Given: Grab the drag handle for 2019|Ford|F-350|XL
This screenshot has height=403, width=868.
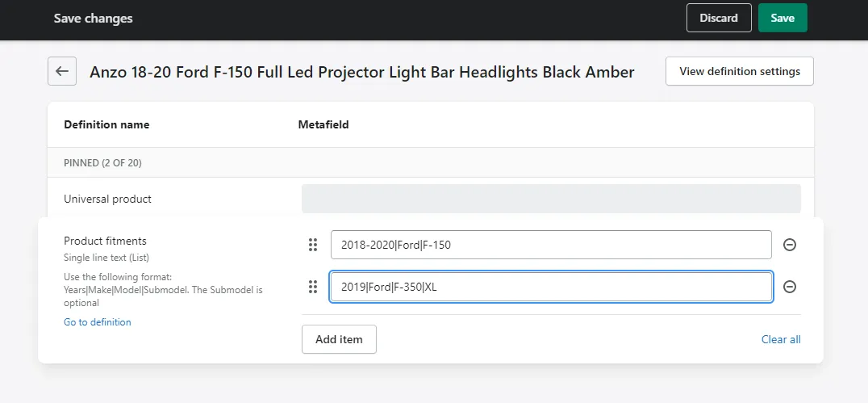Looking at the screenshot, I should (x=313, y=287).
